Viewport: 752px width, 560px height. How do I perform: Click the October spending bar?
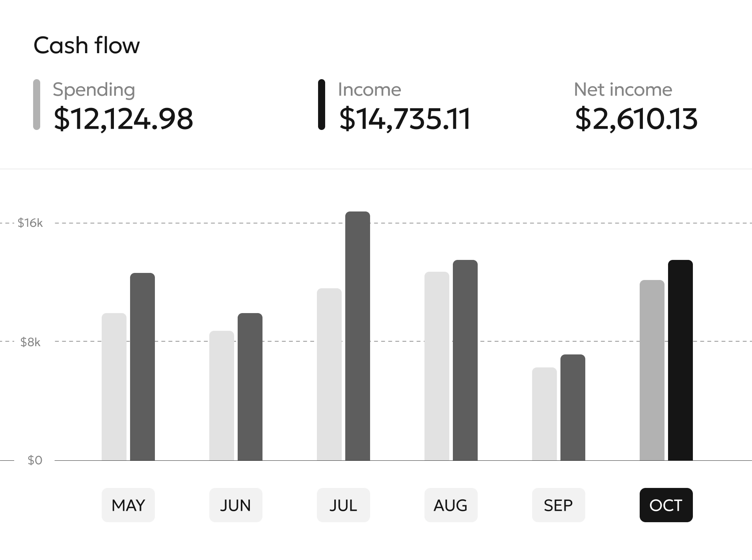pyautogui.click(x=652, y=370)
